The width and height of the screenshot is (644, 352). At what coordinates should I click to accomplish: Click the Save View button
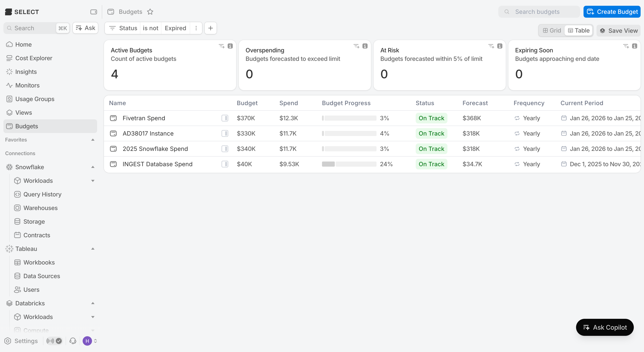click(618, 30)
